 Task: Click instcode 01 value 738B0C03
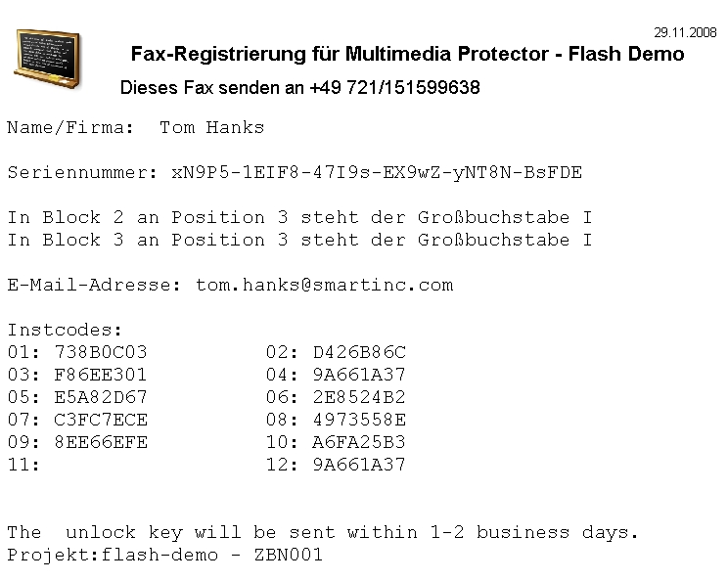[101, 352]
